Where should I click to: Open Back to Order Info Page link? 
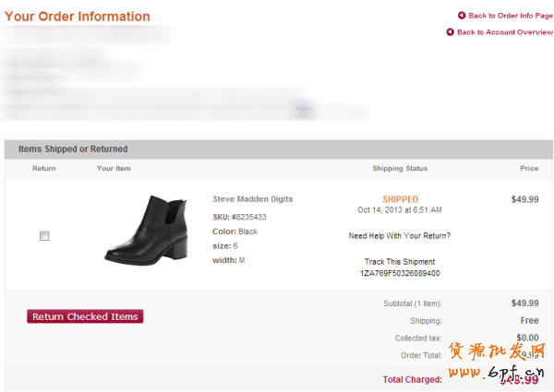511,16
